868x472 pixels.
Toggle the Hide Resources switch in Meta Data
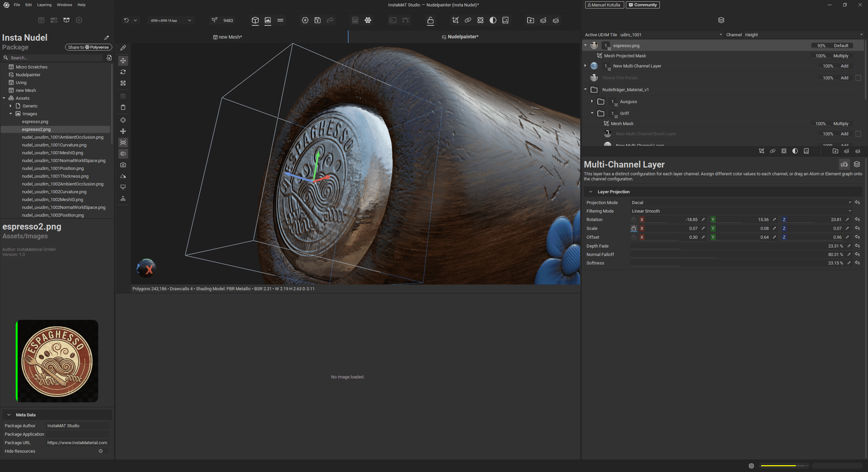101,451
